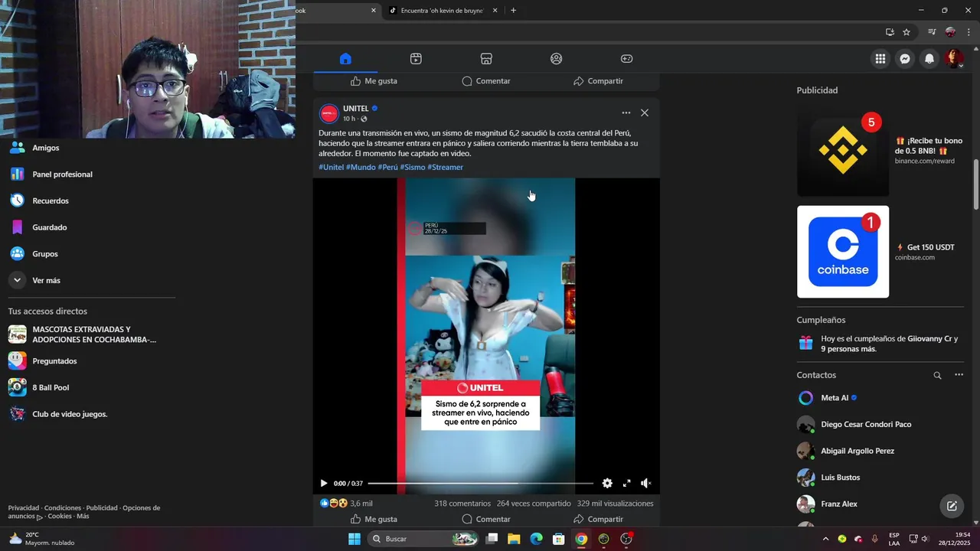Comment on UNITEL post
Viewport: 980px width, 551px height.
click(486, 519)
